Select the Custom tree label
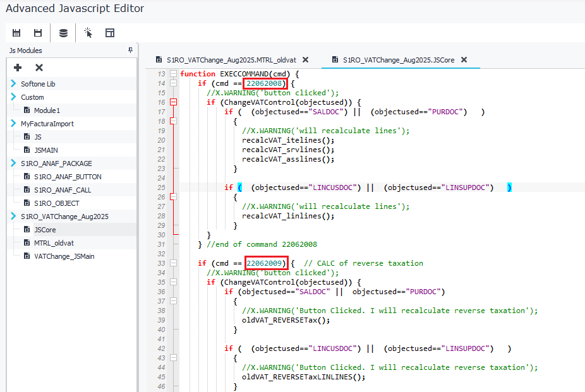Viewport: 585px width, 392px height. click(32, 97)
